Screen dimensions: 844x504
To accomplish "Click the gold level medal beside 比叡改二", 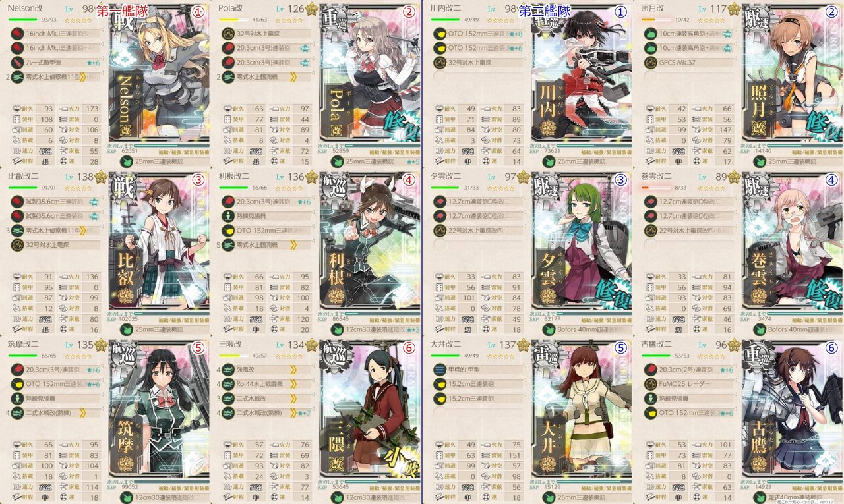I will [102, 177].
